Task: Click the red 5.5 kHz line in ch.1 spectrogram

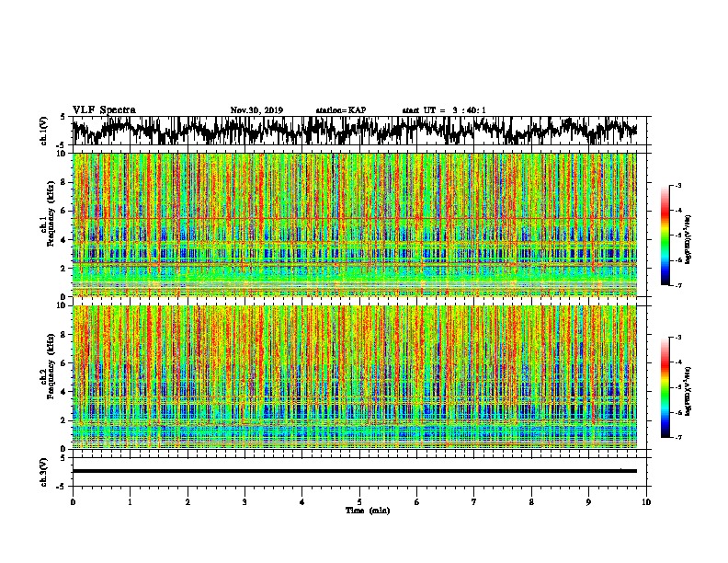Action: (x=354, y=218)
